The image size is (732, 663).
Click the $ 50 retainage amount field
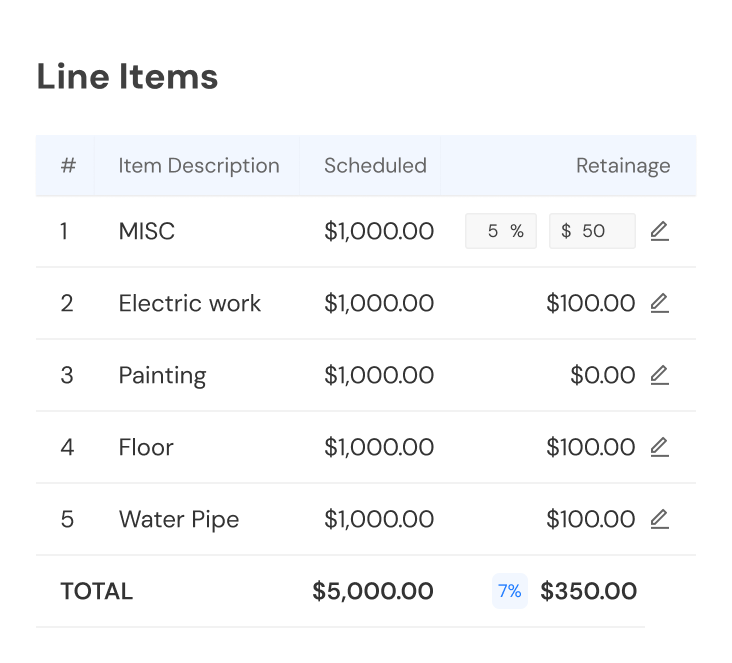(592, 231)
